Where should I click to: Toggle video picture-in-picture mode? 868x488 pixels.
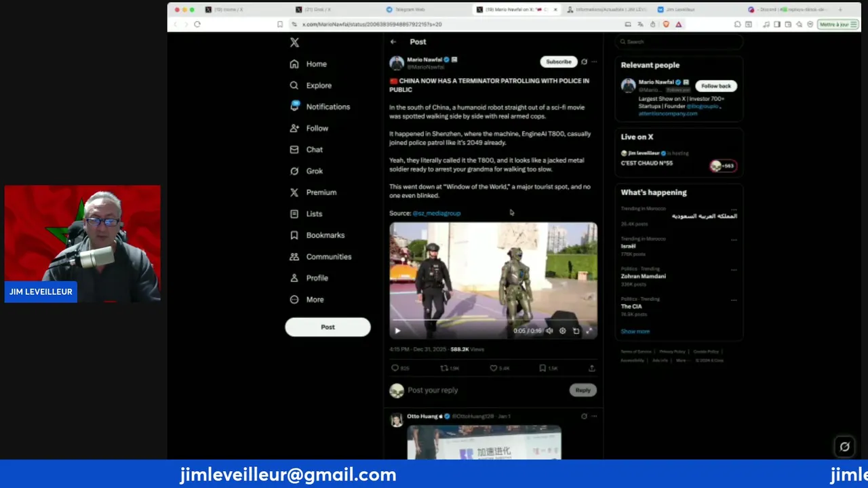point(576,331)
